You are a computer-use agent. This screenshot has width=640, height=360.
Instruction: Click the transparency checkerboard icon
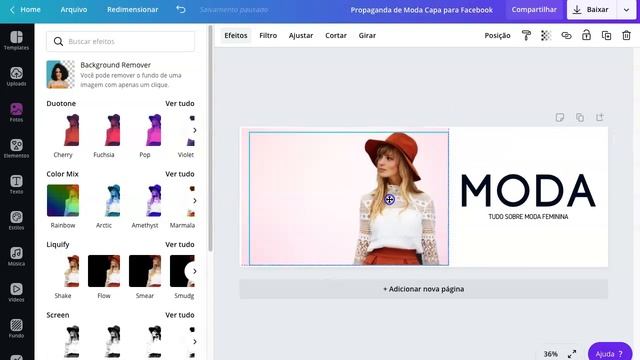pyautogui.click(x=546, y=36)
